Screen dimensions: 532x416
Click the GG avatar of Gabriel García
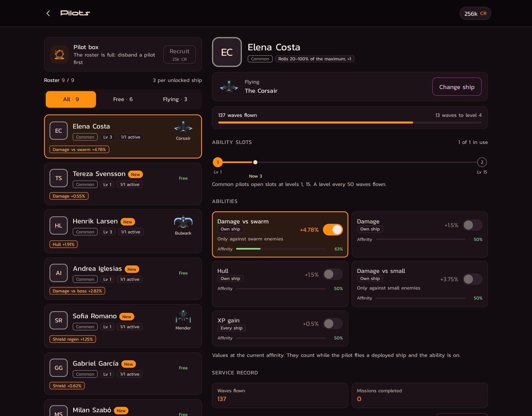58,368
